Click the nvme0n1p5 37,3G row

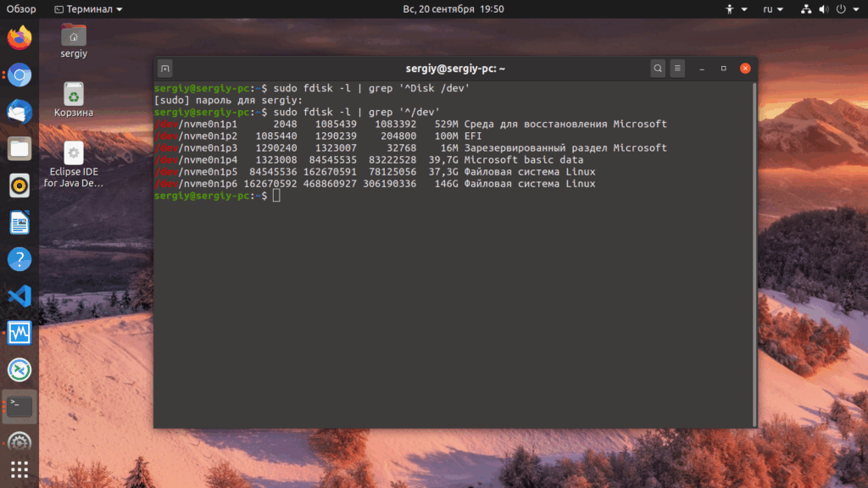point(375,172)
